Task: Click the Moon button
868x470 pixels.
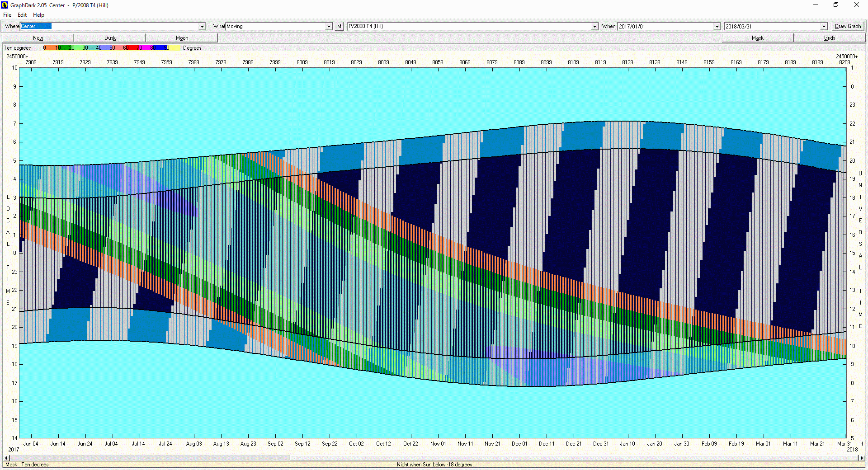Action: click(x=182, y=38)
